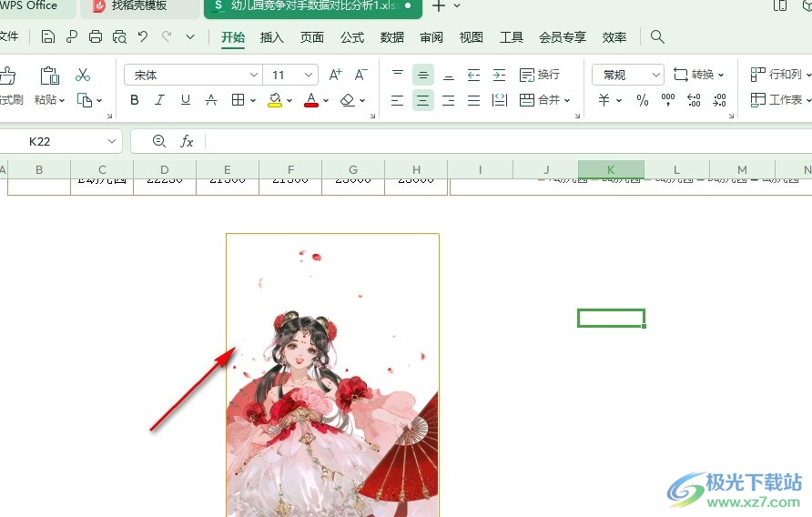Switch to the 插入 (Insert) tab
Viewport: 812px width, 517px height.
click(272, 37)
